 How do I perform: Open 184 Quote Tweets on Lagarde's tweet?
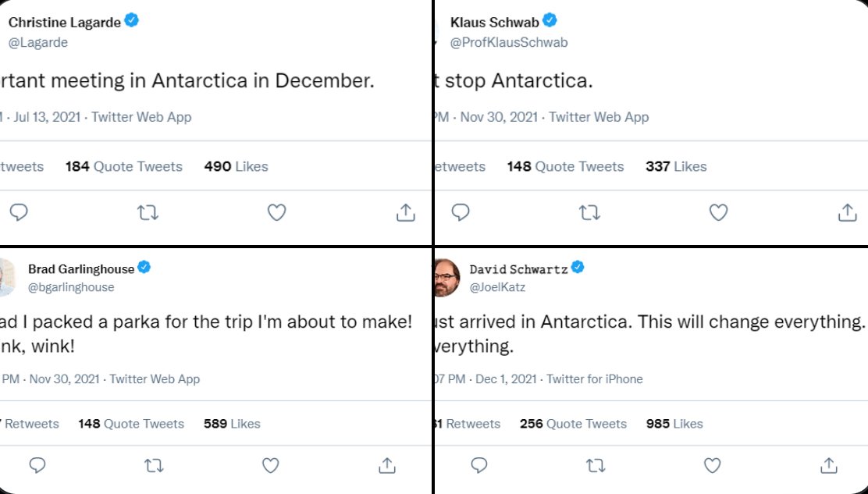pos(123,166)
